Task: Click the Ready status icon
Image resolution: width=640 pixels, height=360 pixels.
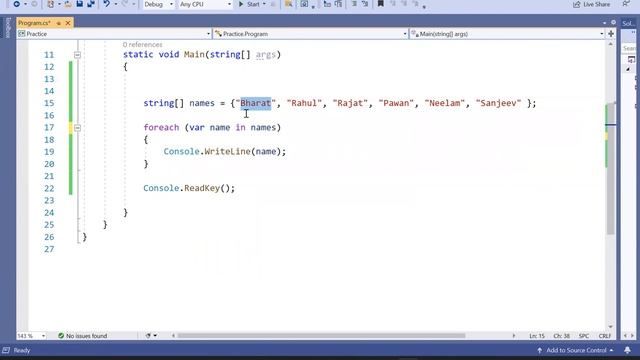Action: (x=6, y=350)
